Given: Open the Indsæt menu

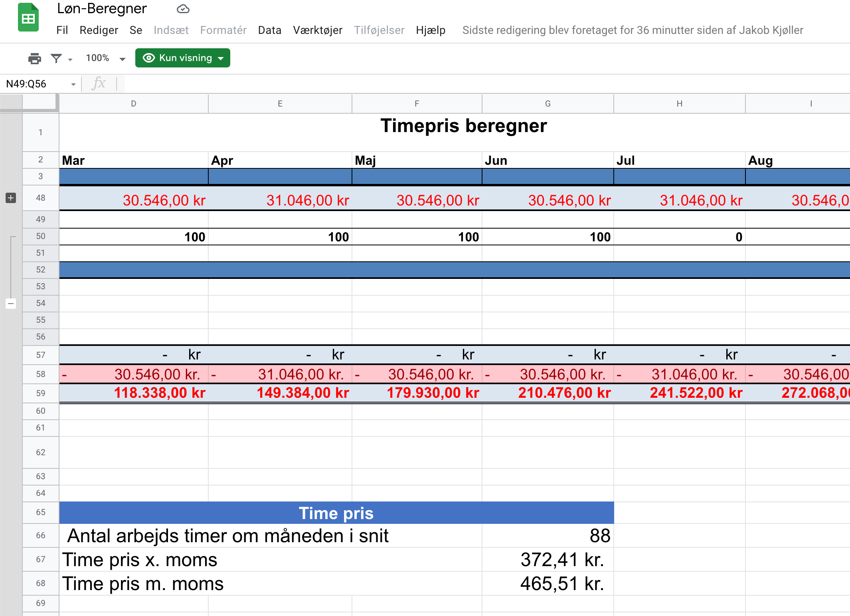Looking at the screenshot, I should [x=171, y=30].
